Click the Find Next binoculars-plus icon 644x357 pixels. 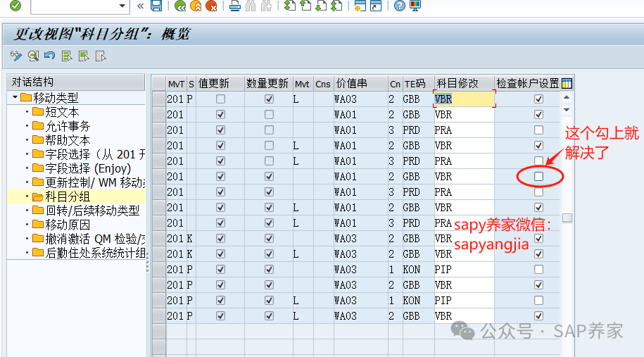pos(266,6)
